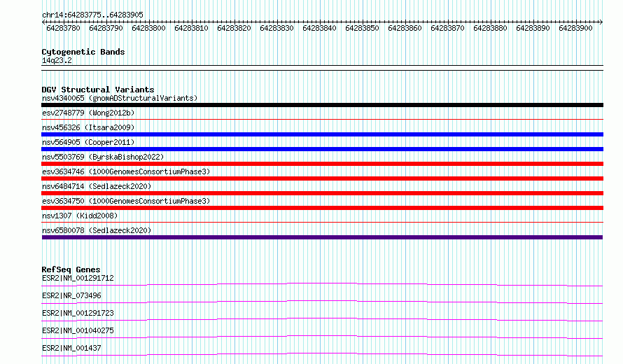Screen dimensions: 623x364
Task: Select the 14q23.2 band label
Action: click(x=57, y=60)
